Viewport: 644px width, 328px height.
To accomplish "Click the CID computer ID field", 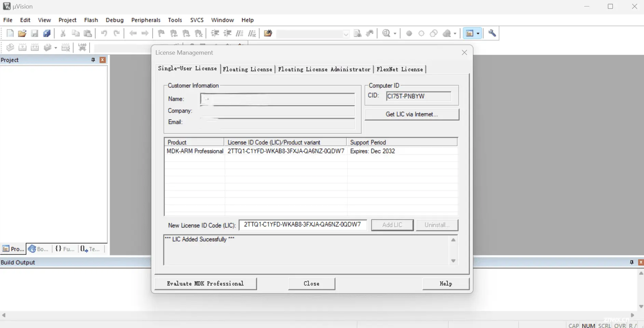I will pos(419,96).
